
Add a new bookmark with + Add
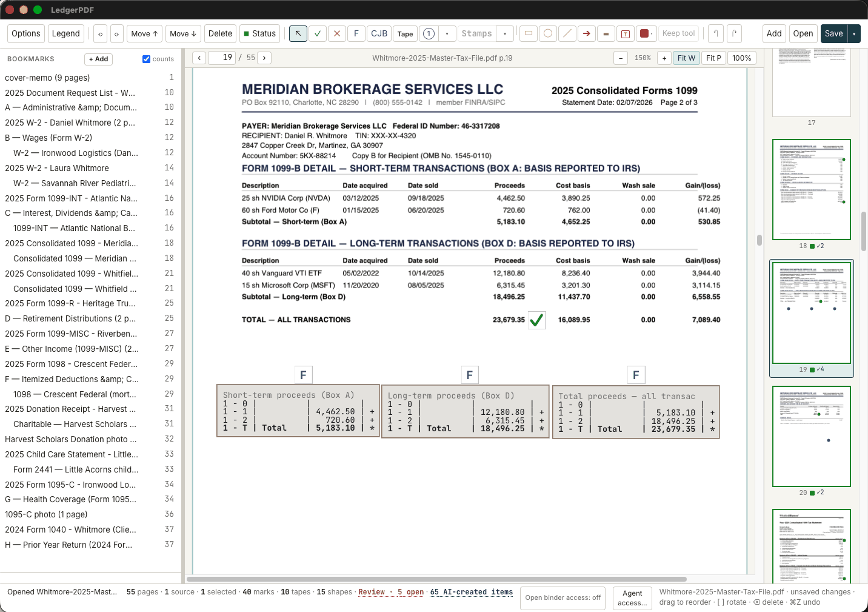[x=98, y=59]
